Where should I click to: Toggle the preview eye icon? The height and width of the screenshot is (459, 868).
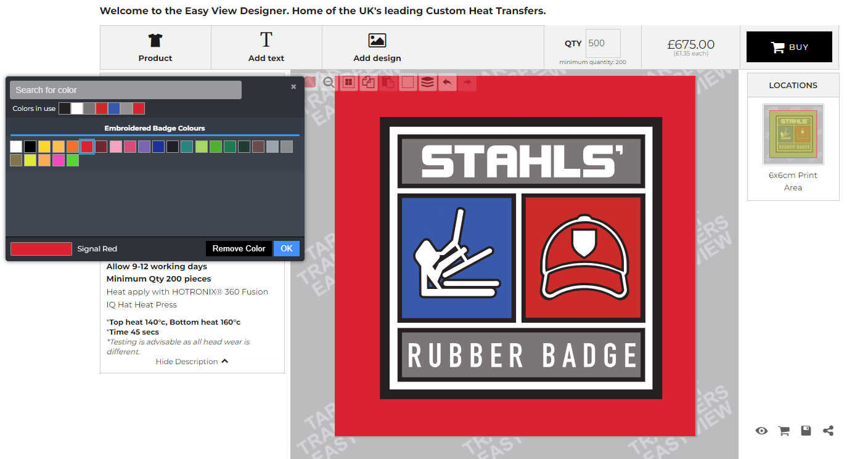pos(761,431)
